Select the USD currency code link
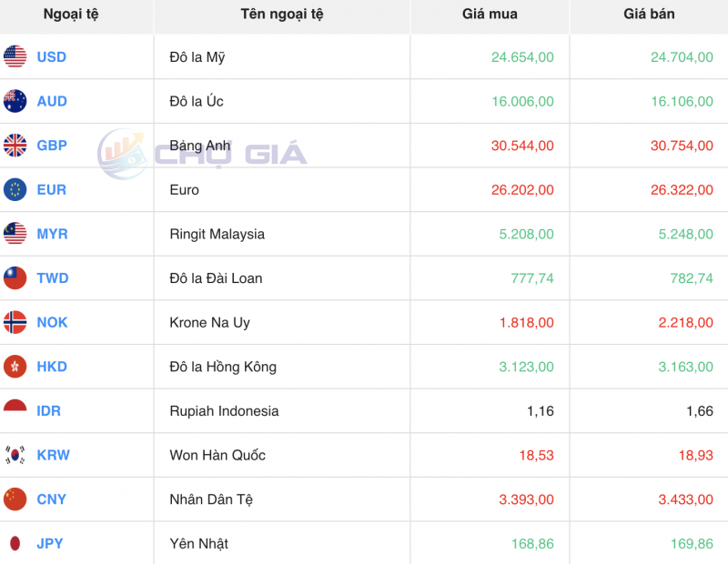The height and width of the screenshot is (564, 728). [51, 57]
